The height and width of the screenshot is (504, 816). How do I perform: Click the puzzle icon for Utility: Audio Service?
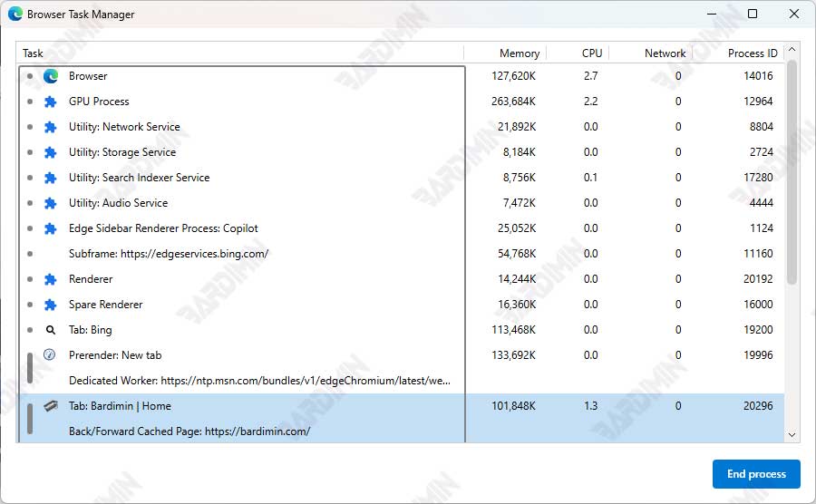(51, 203)
